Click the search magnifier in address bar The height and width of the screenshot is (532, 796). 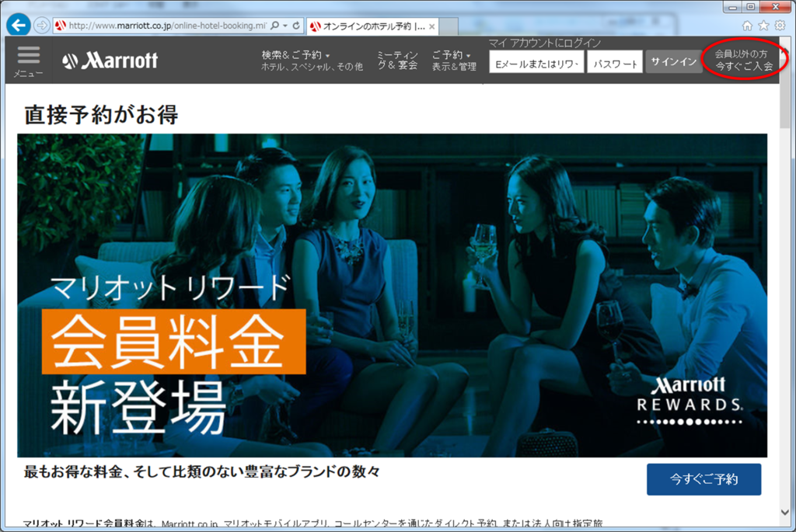[x=274, y=26]
